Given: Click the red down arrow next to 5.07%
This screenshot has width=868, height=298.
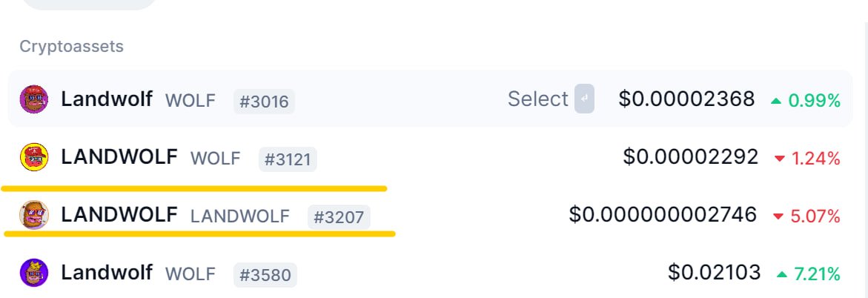Looking at the screenshot, I should pyautogui.click(x=778, y=216).
